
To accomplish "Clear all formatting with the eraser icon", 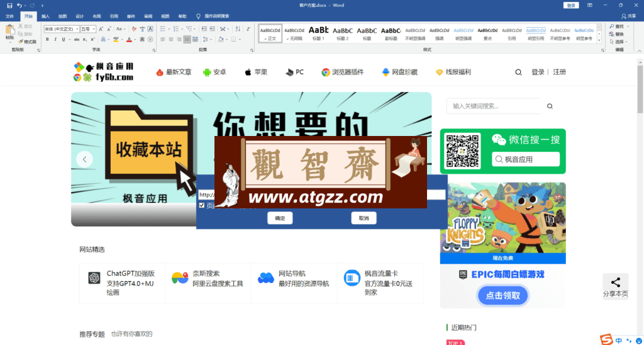I will (x=135, y=29).
